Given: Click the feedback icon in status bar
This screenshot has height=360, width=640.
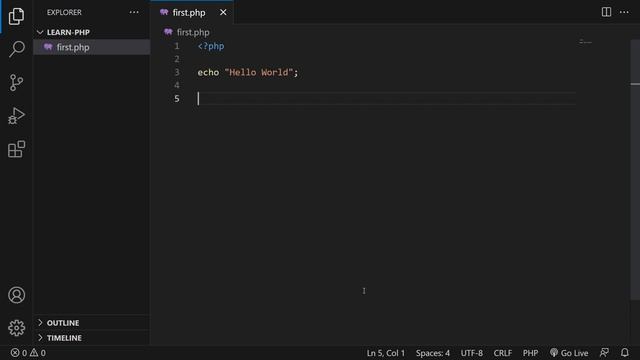Looking at the screenshot, I should (604, 353).
